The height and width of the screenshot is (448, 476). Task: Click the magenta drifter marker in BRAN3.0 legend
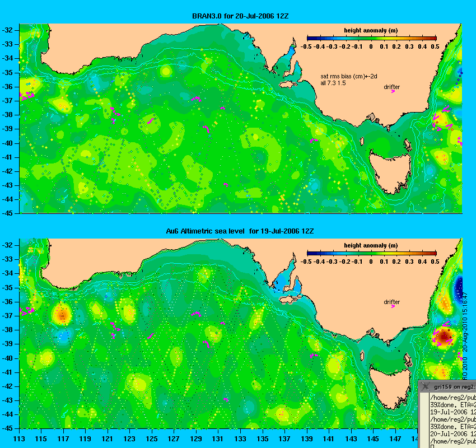393,91
